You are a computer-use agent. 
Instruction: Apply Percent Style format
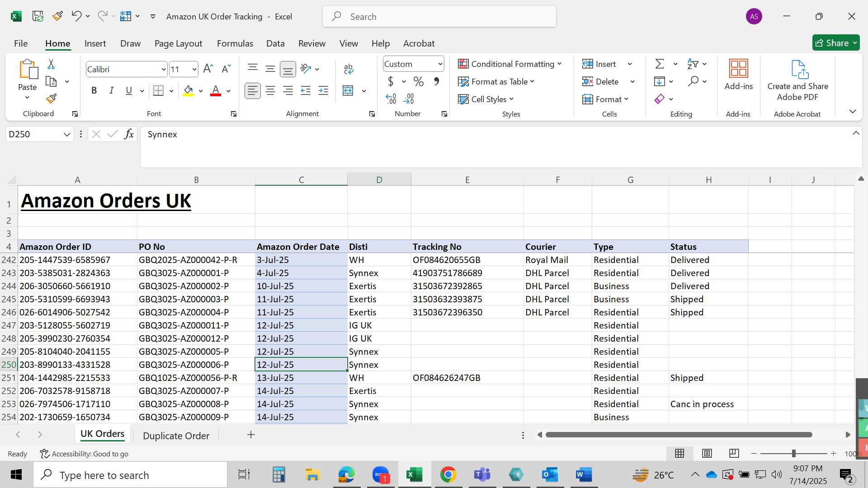(x=419, y=81)
